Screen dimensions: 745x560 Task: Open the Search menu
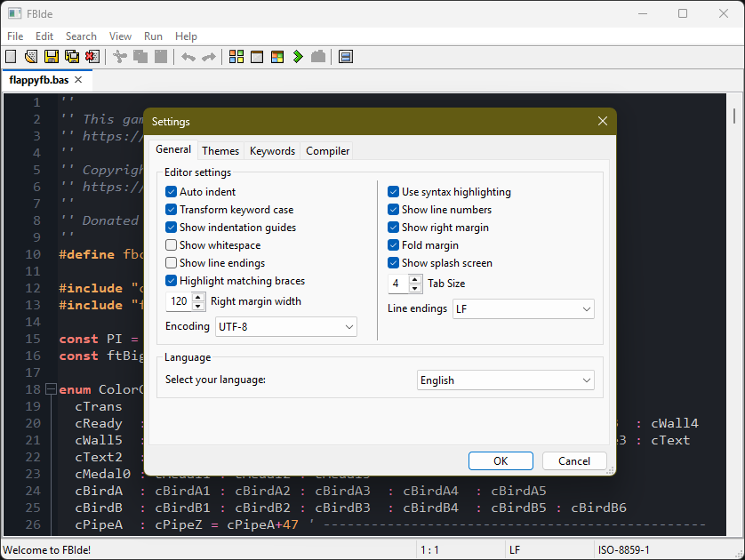pos(81,36)
